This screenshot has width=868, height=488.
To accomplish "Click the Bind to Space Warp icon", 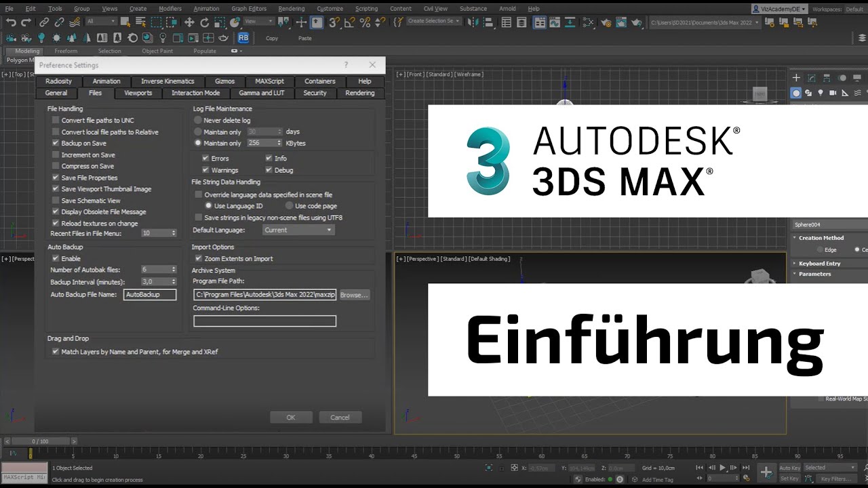I will click(x=75, y=22).
